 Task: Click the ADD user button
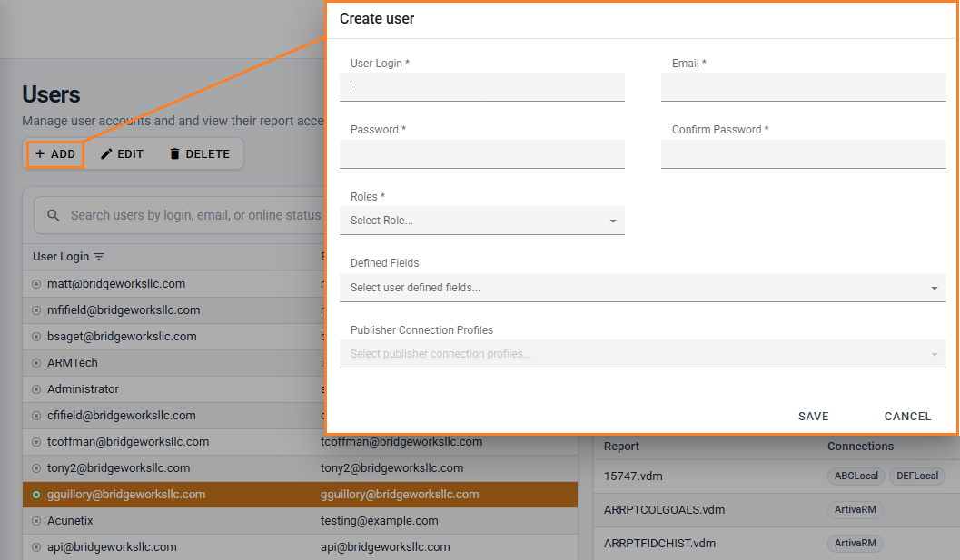tap(55, 153)
